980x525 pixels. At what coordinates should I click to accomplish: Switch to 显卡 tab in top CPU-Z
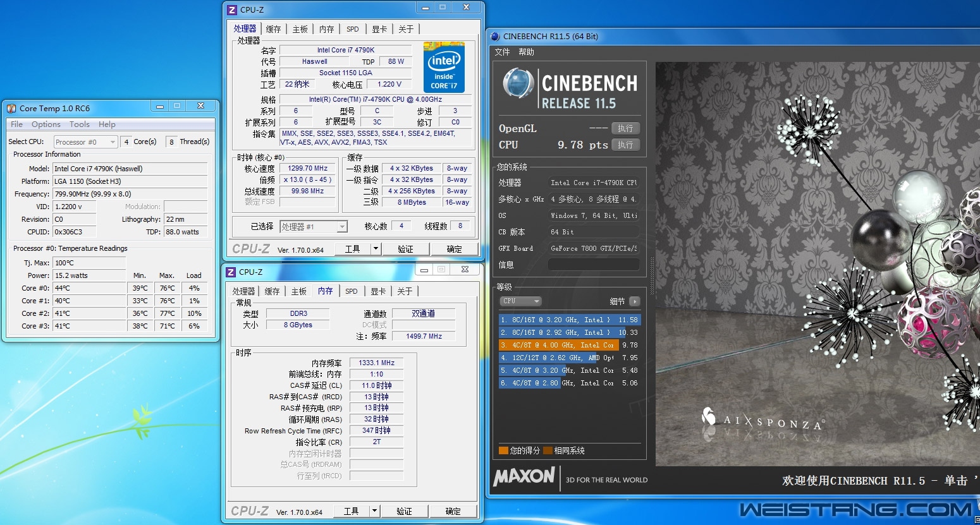(379, 29)
